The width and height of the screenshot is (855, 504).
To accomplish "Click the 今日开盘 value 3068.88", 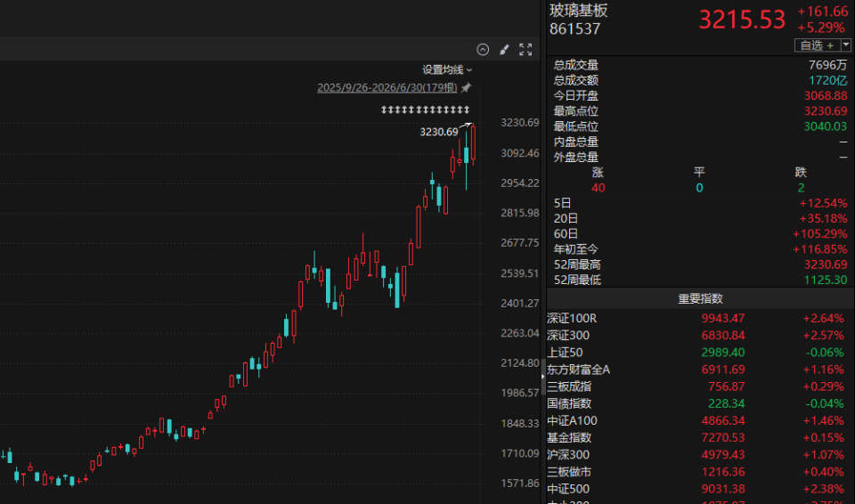I will click(826, 95).
